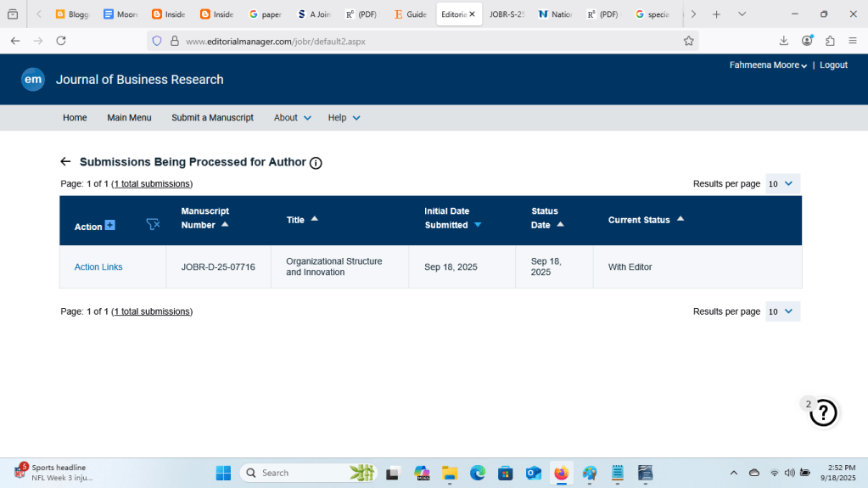
Task: Sort the Title column using its arrow
Action: pos(315,219)
